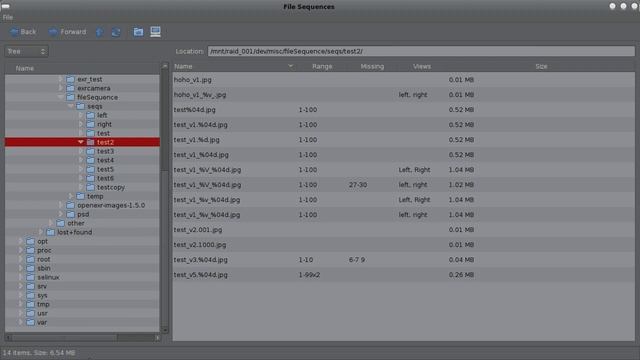
Task: Expand the opt folder arrow
Action: pos(20,241)
